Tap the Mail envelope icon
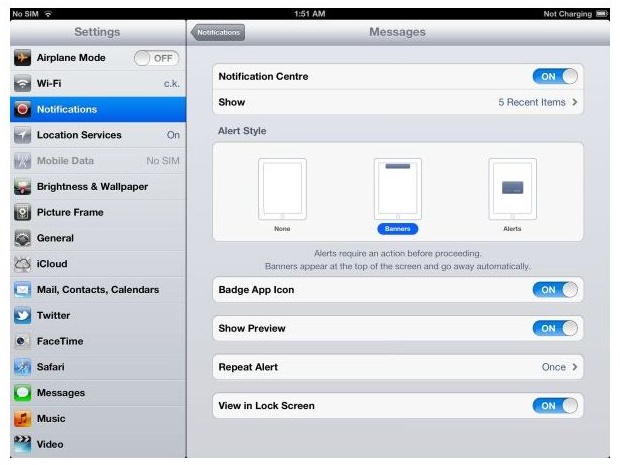The height and width of the screenshot is (465, 620). pos(23,289)
